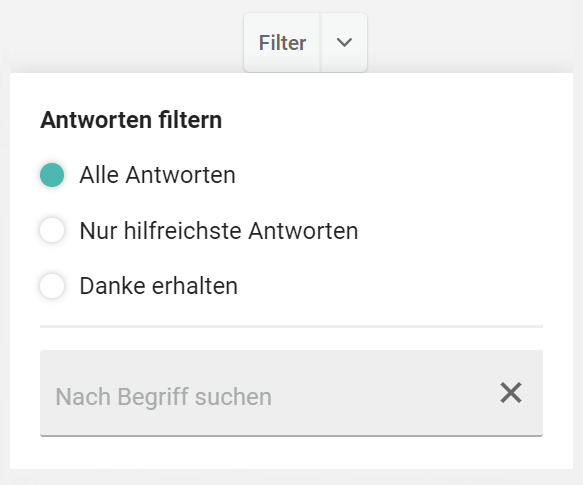
Task: Click the Alle Antworten label text
Action: click(158, 175)
